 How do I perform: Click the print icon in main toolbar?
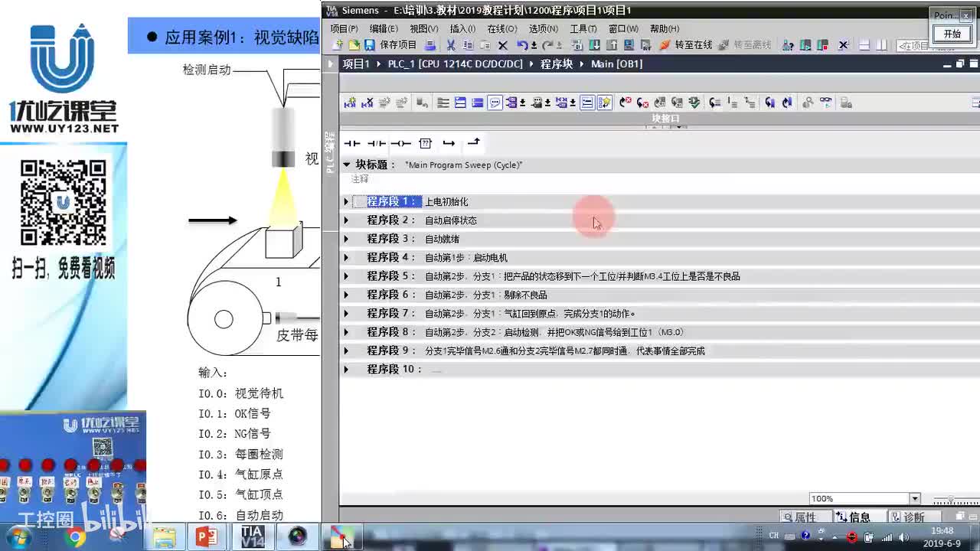coord(430,45)
